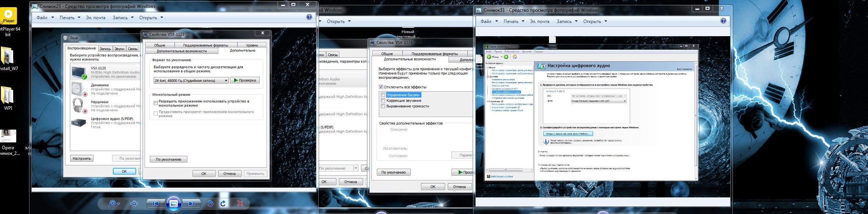Viewport: 868px width, 214px height.
Task: Click Эл. почта in Снимок31 viewer
Action: coord(540,21)
